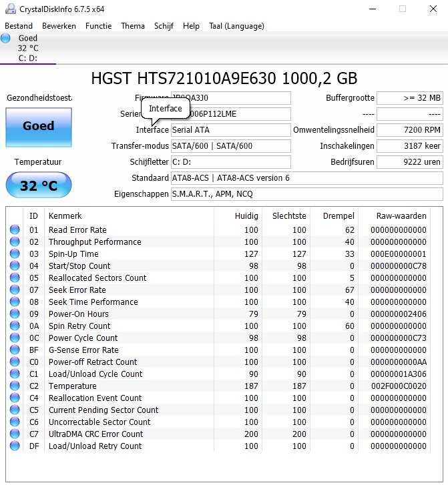The width and height of the screenshot is (448, 485).
Task: Click the ATA8-ACS standard field
Action: tap(307, 178)
